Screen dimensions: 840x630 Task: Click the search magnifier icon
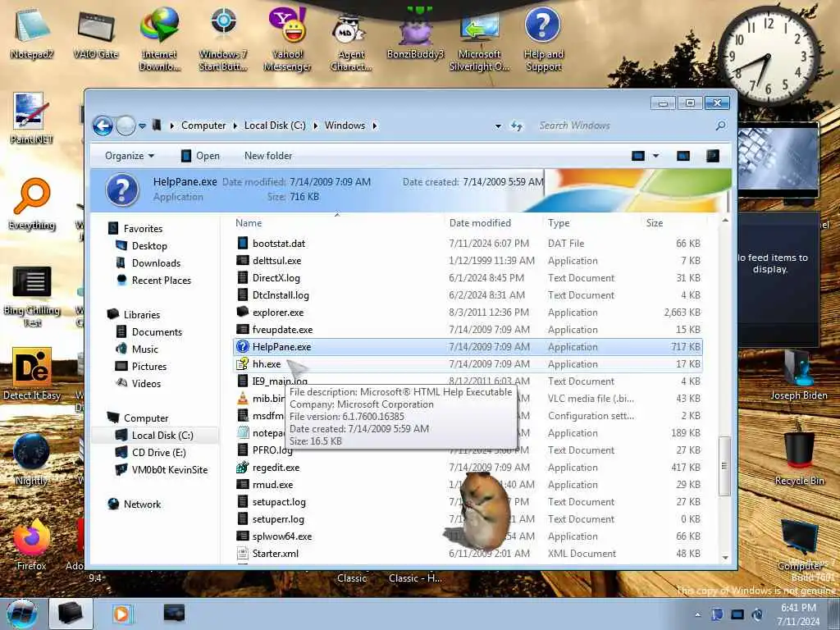721,126
